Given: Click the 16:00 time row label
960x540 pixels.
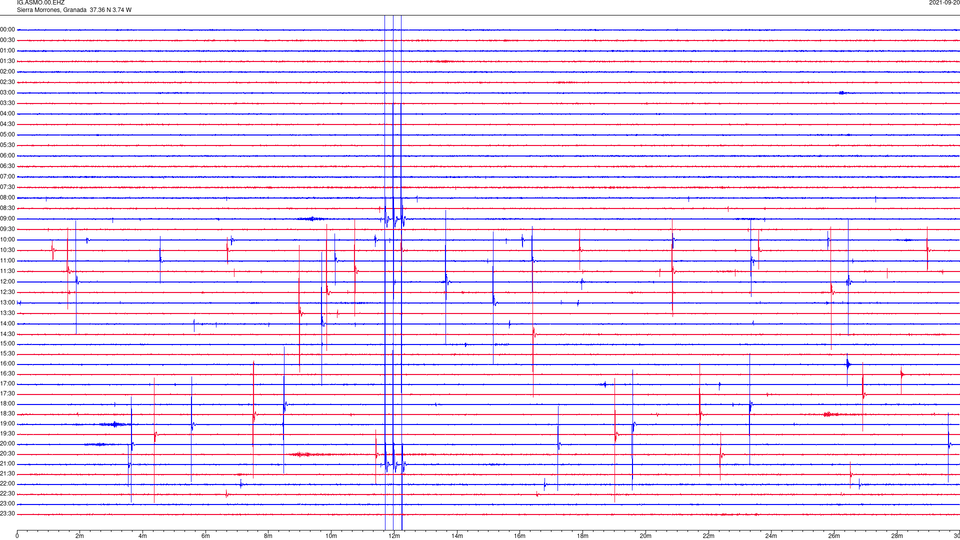Looking at the screenshot, I should tap(7, 364).
